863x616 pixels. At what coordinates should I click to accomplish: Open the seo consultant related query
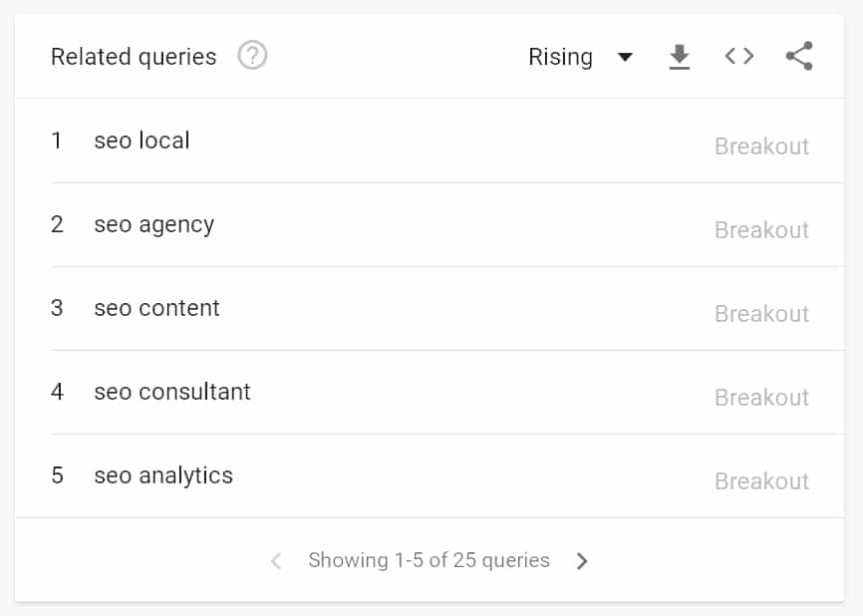(171, 392)
